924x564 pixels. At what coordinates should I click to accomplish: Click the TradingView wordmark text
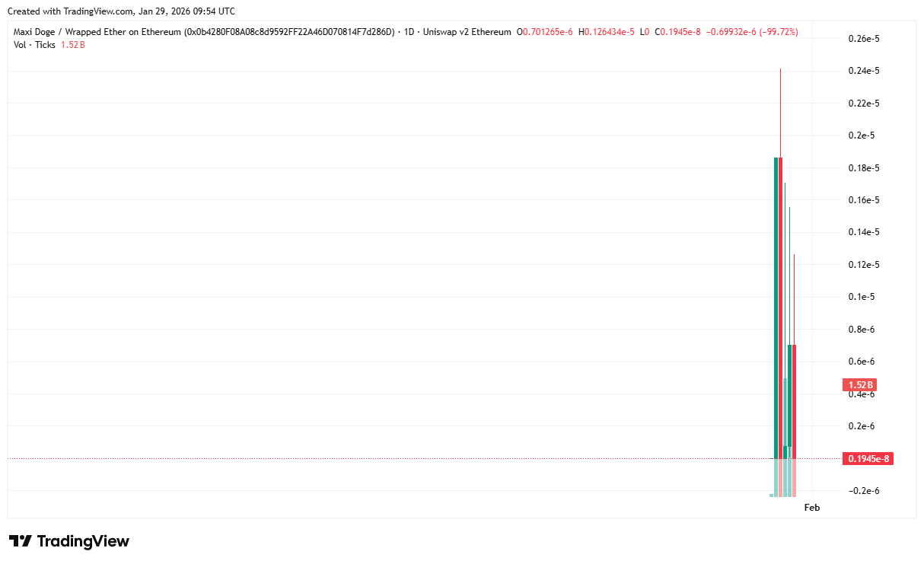pyautogui.click(x=83, y=541)
